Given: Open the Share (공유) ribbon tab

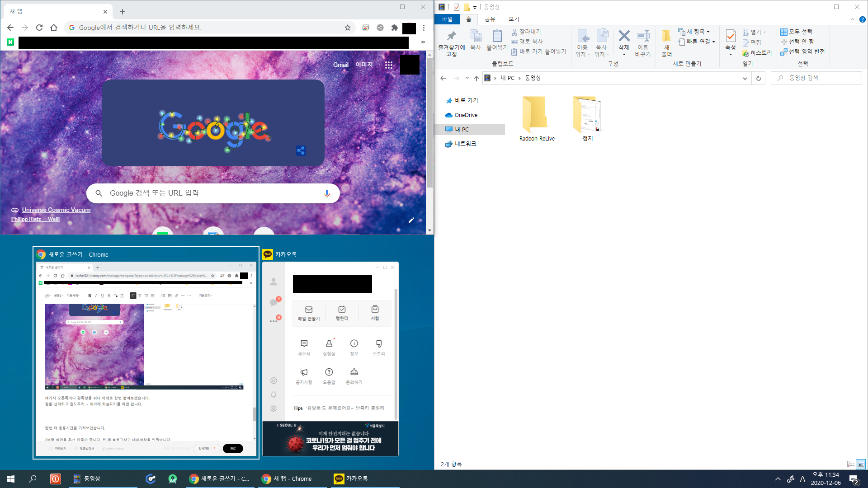Looking at the screenshot, I should [x=490, y=19].
